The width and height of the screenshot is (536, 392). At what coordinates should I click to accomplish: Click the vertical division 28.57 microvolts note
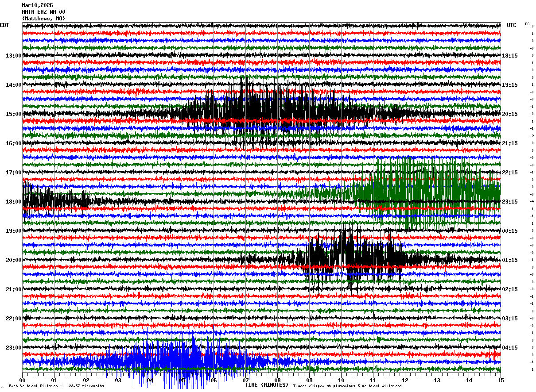[57, 386]
